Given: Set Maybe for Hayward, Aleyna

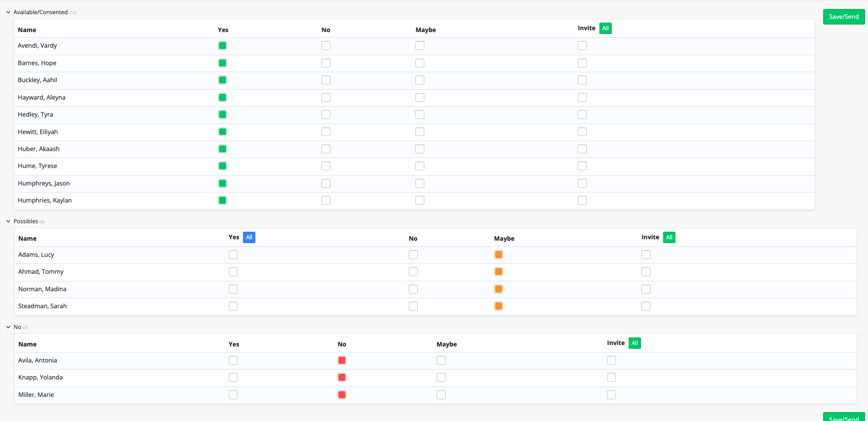Looking at the screenshot, I should click(x=420, y=98).
